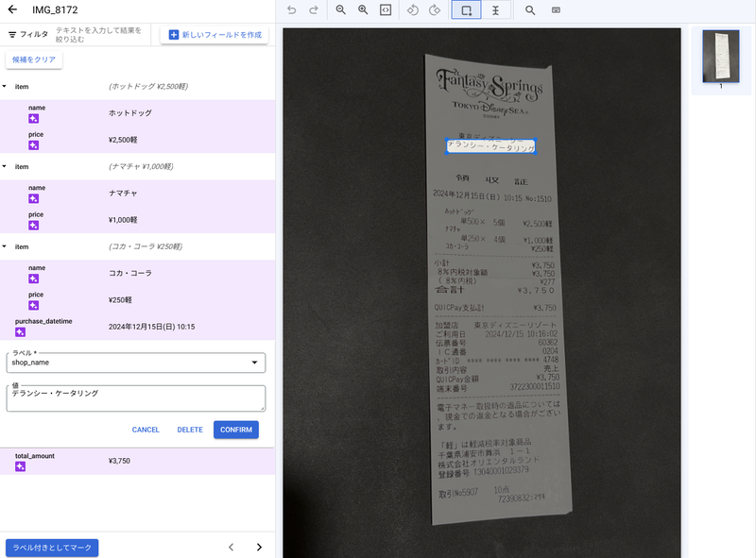Click the purple sparkle icon under ¥2,500軽 price
This screenshot has height=558, width=756.
coord(34,145)
